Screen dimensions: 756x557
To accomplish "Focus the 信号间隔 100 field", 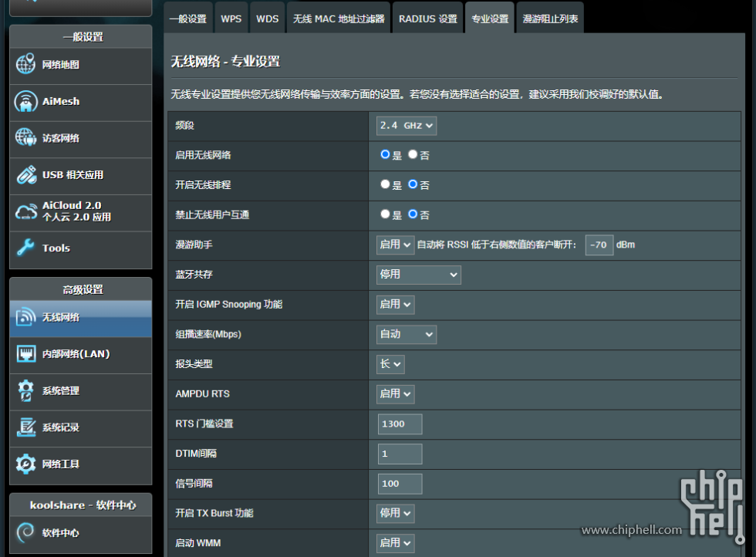I will [400, 484].
